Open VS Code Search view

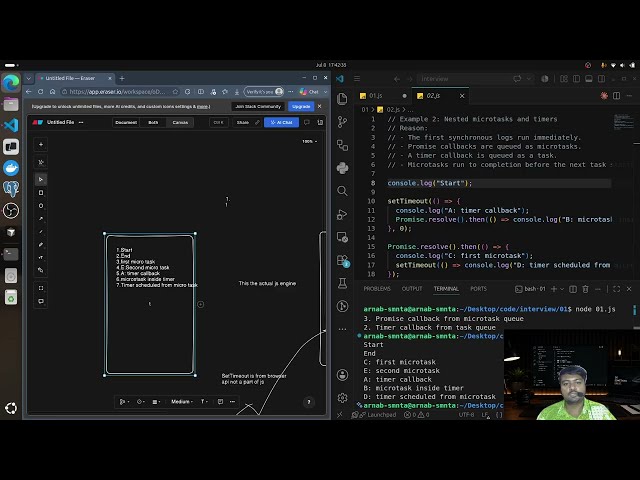pyautogui.click(x=342, y=191)
